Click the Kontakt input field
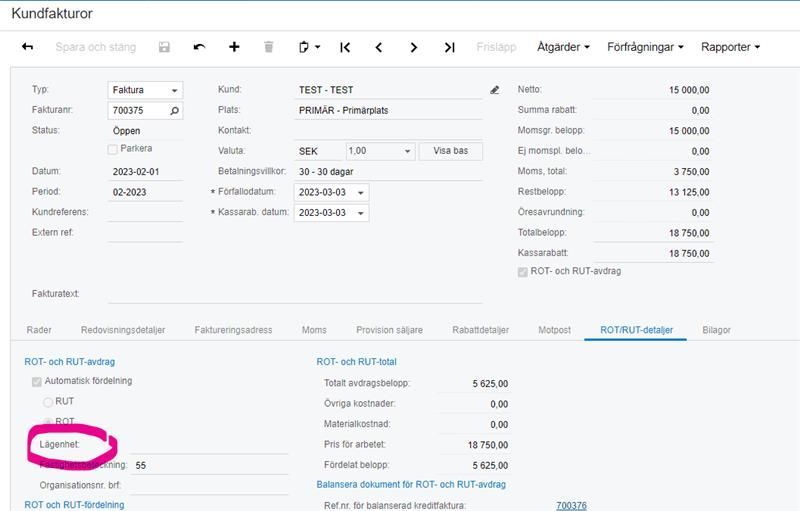 click(388, 131)
